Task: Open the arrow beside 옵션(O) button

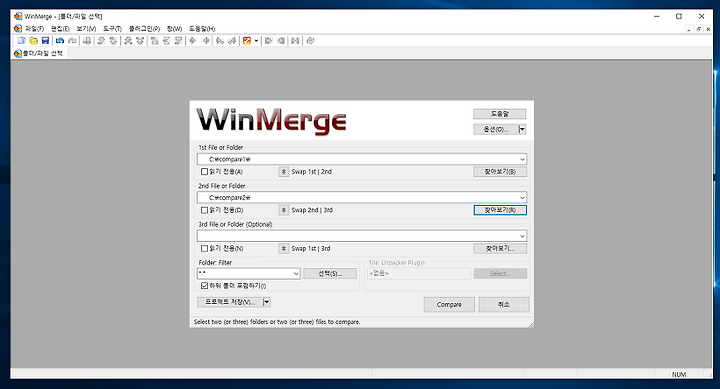Action: pyautogui.click(x=522, y=130)
